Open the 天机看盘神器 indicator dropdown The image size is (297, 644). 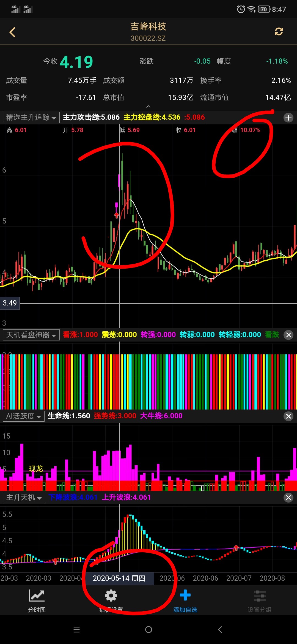31,335
